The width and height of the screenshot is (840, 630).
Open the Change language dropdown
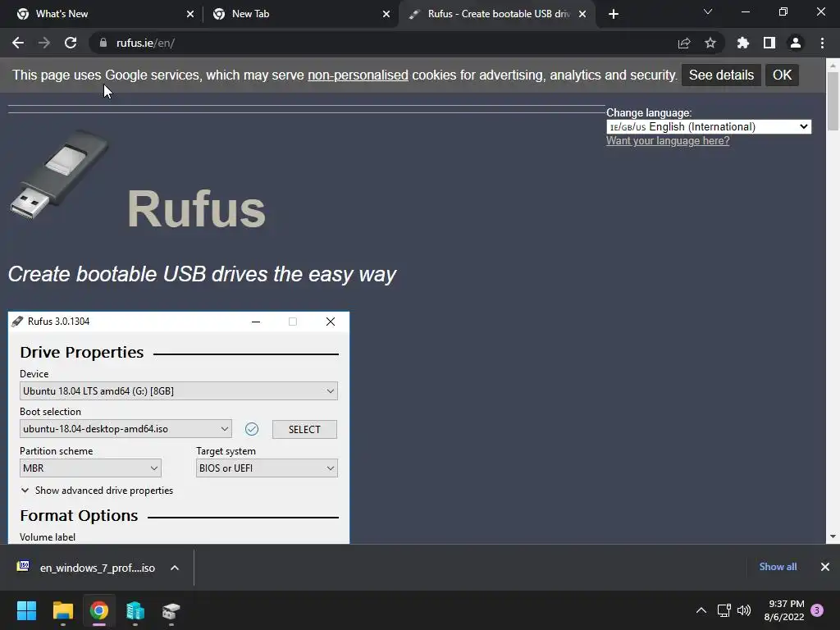(x=709, y=127)
